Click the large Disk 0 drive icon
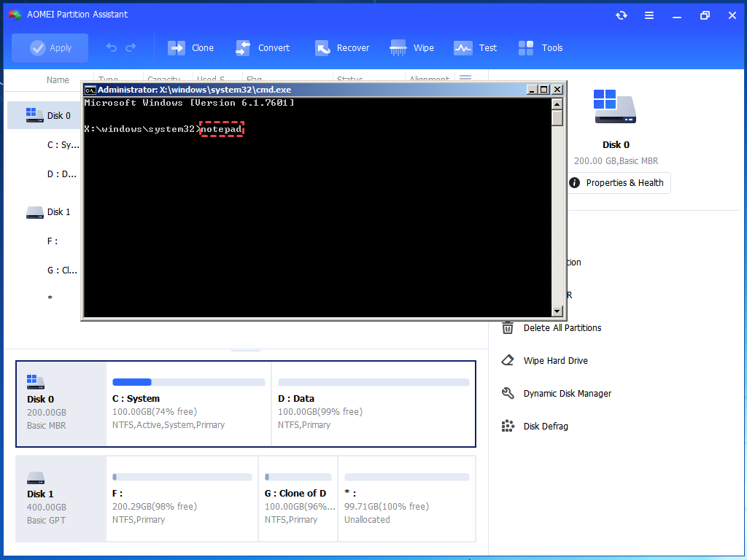The image size is (747, 560). (x=615, y=106)
